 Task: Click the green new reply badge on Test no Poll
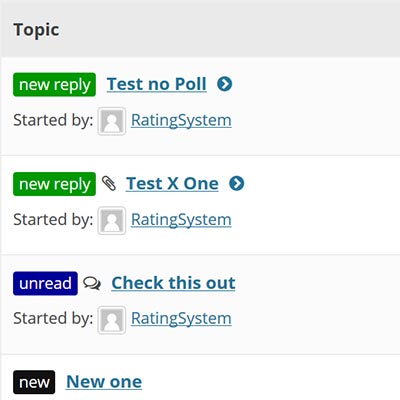pos(54,85)
